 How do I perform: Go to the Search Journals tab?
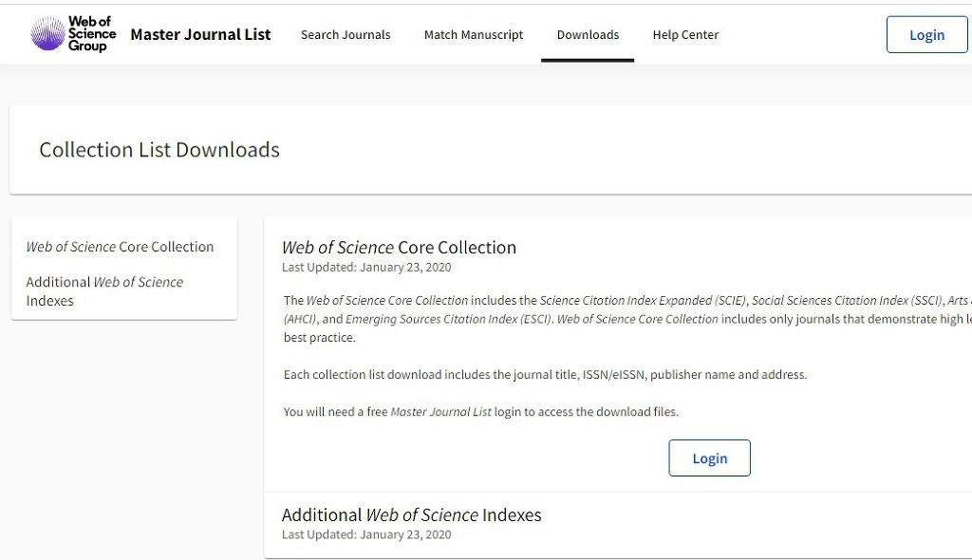coord(346,35)
